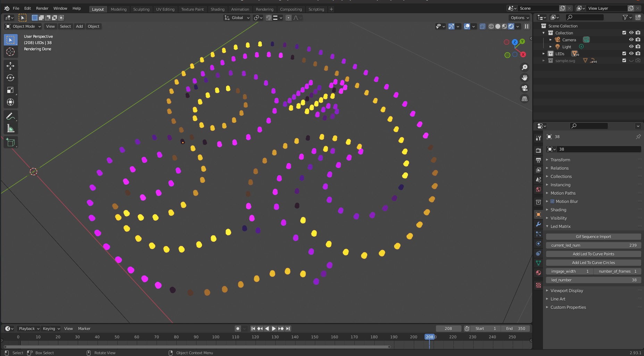Expand the Viewport Display panel
644x356 pixels.
click(567, 291)
